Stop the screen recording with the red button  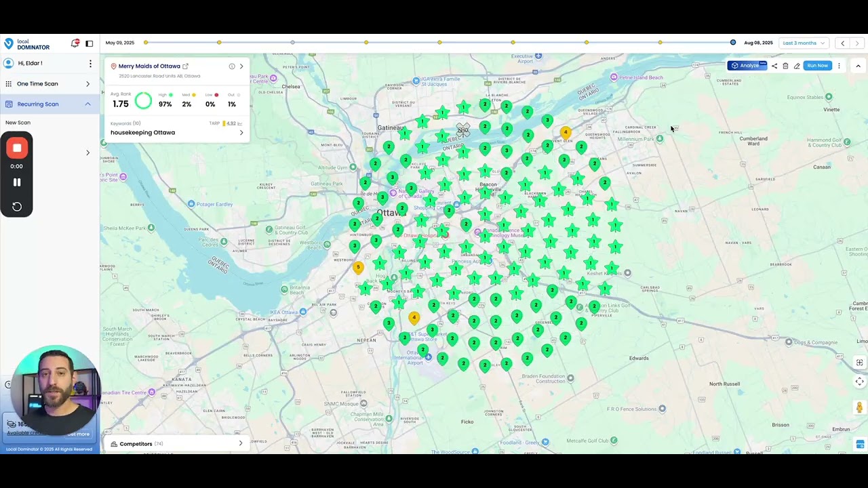(17, 148)
